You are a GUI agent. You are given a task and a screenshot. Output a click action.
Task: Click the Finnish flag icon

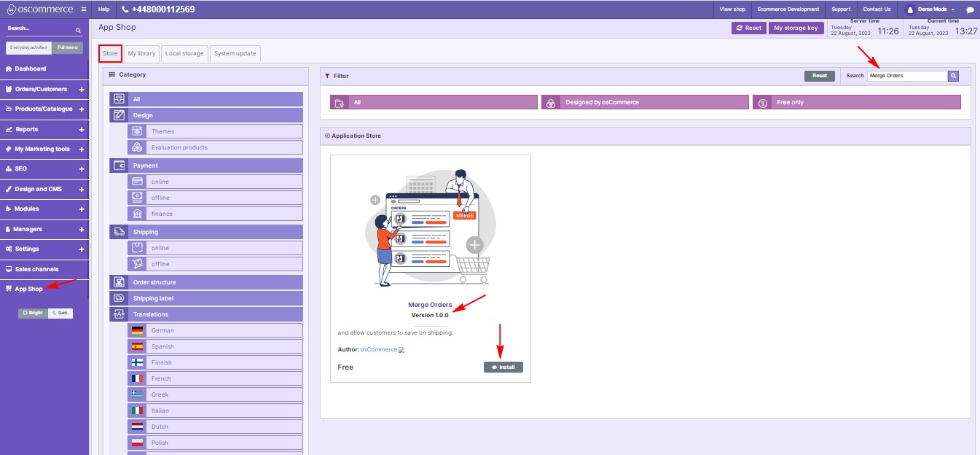coord(137,362)
